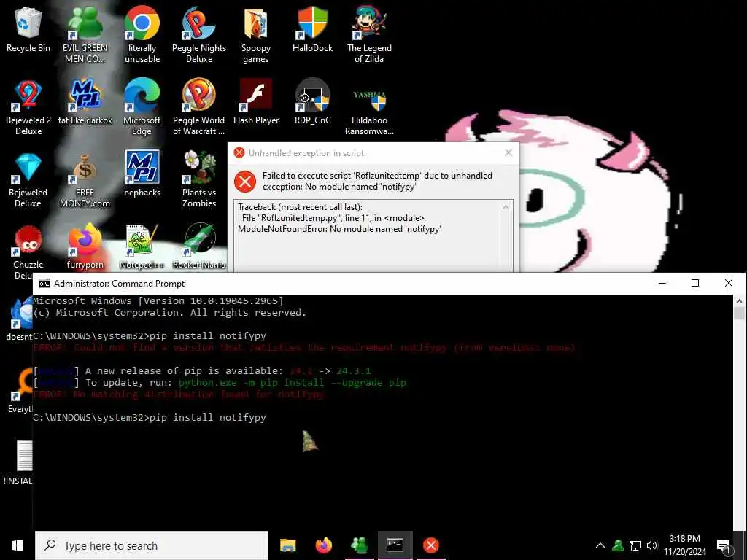This screenshot has height=560, width=747.
Task: Maximize the Command Prompt window
Action: pos(695,283)
